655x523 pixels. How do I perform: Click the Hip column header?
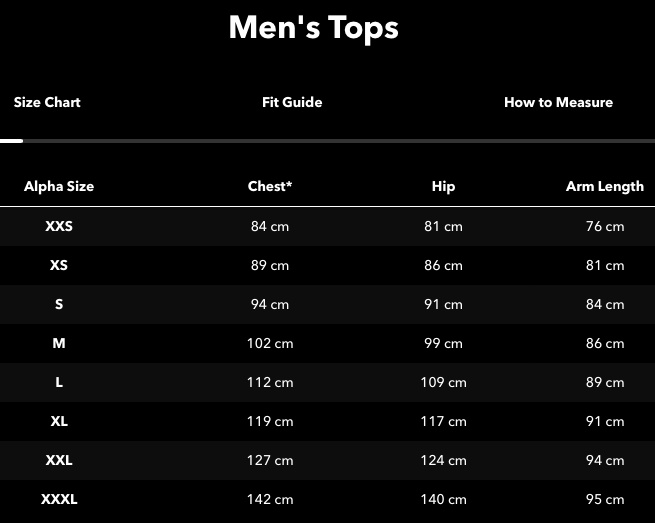[x=443, y=186]
